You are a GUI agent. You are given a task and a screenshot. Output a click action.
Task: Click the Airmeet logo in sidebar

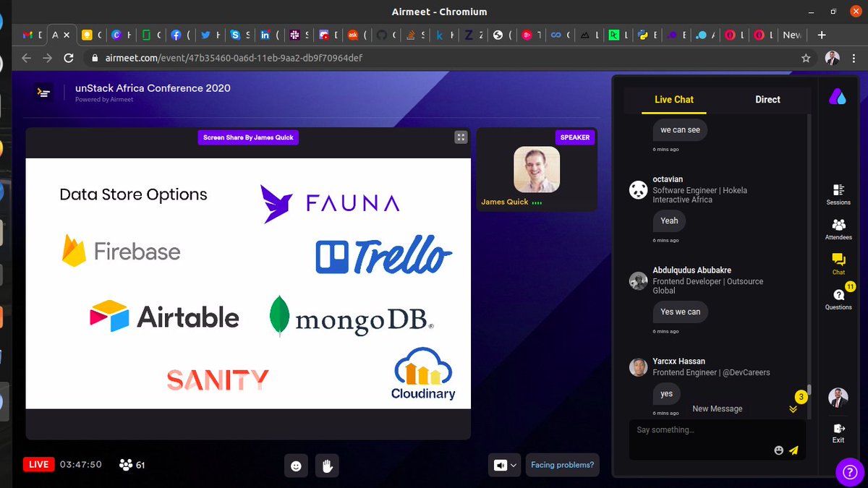pos(838,96)
